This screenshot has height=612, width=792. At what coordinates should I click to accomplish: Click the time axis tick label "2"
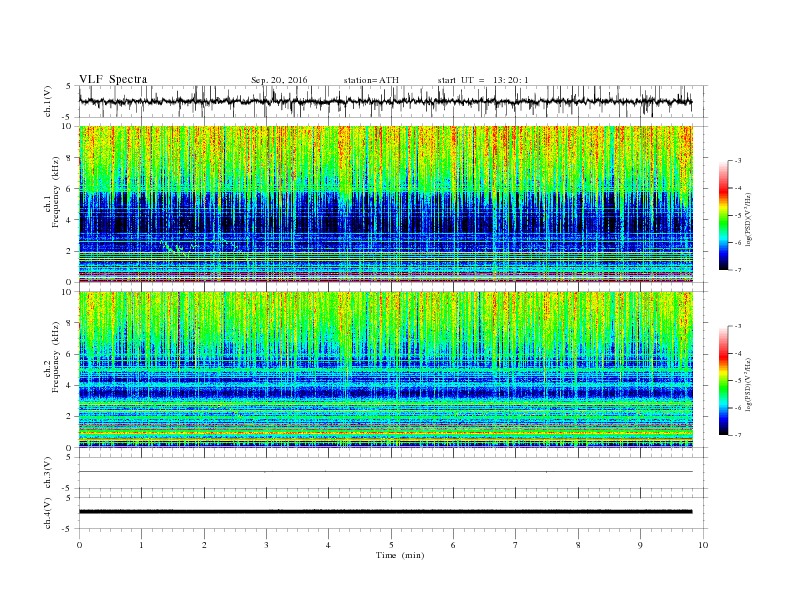(204, 545)
